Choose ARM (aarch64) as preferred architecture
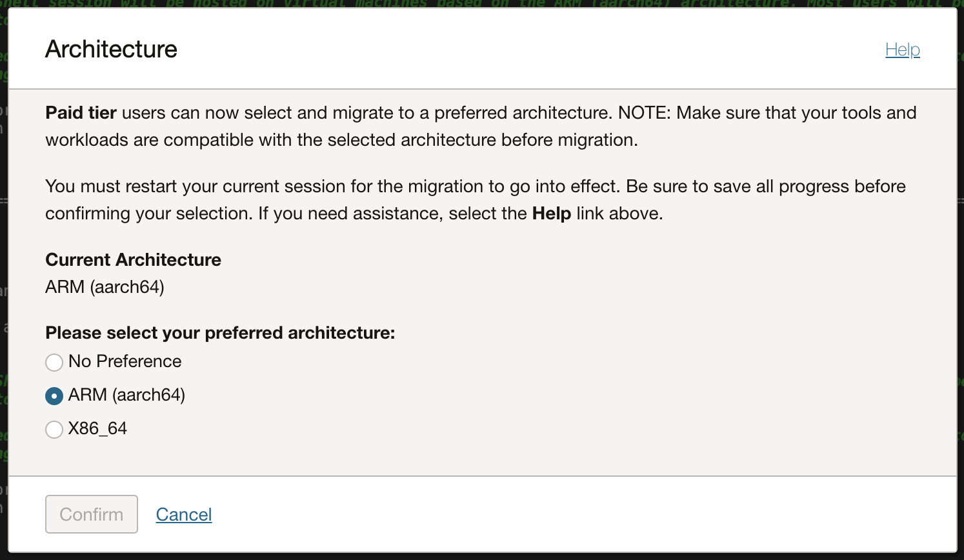This screenshot has width=964, height=560. [x=54, y=395]
